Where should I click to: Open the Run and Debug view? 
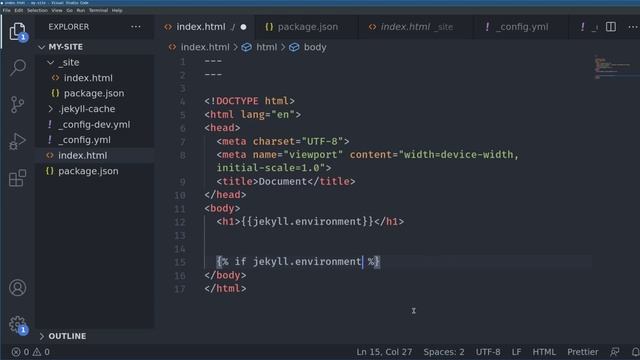pyautogui.click(x=18, y=141)
